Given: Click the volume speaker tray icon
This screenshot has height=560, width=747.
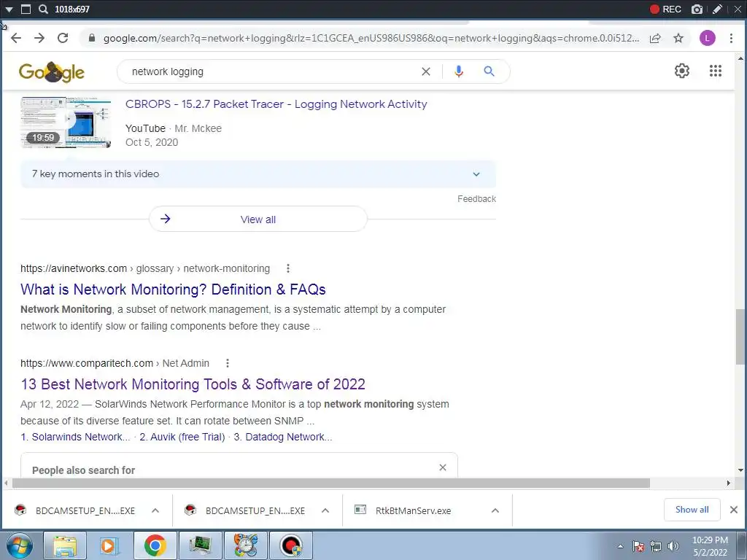Looking at the screenshot, I should pyautogui.click(x=673, y=546).
